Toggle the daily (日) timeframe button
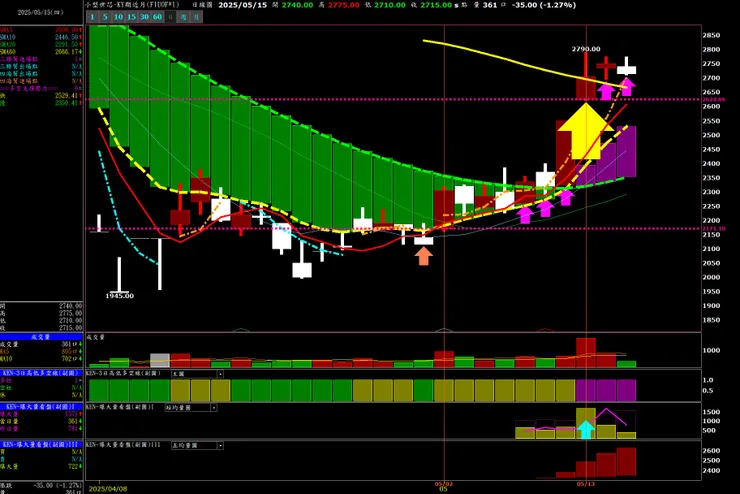The width and height of the screenshot is (740, 494). pos(170,17)
